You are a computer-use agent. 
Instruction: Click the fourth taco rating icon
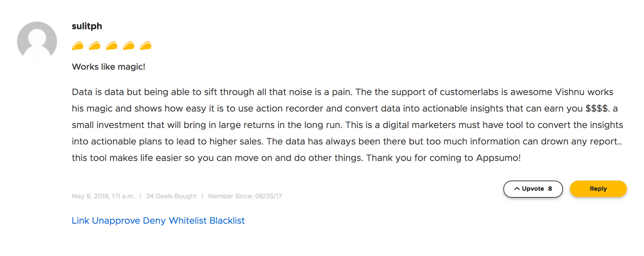tap(128, 46)
